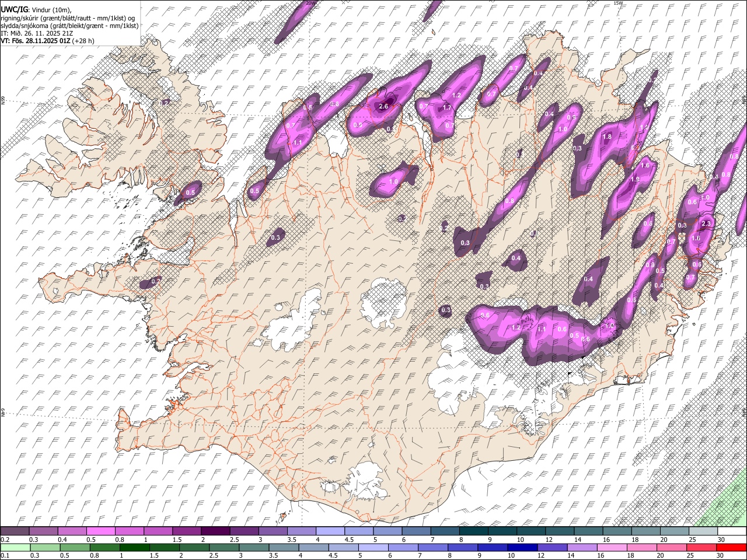
Task: Click upper legend swatch starting at 4
Action: (329, 531)
